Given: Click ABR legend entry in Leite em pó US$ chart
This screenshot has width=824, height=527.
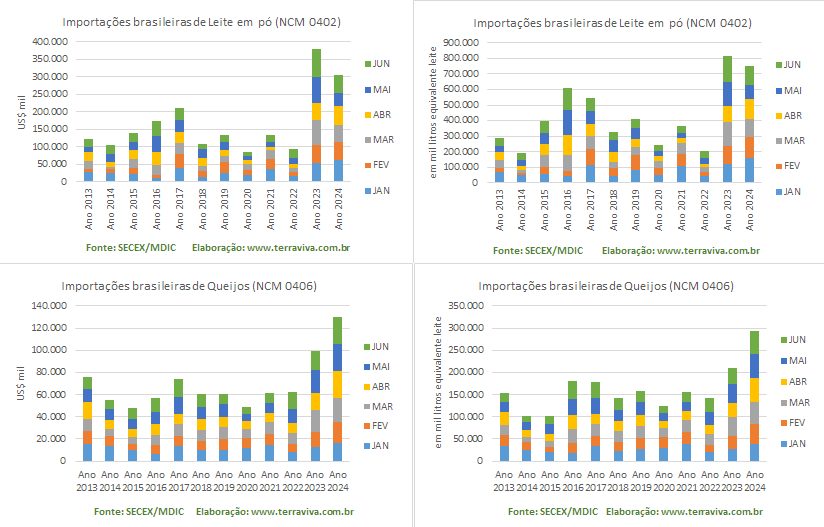Looking at the screenshot, I should [x=378, y=115].
